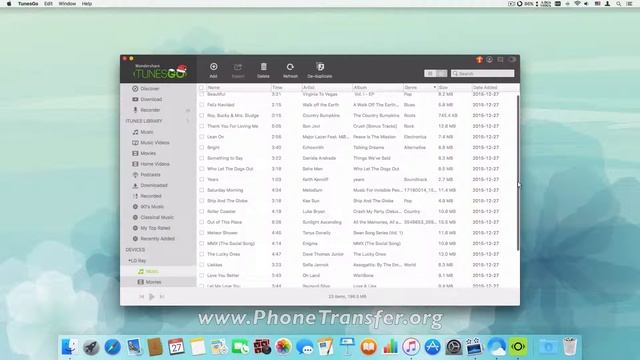Switch to grid view with the right toggle
The height and width of the screenshot is (360, 640).
441,73
